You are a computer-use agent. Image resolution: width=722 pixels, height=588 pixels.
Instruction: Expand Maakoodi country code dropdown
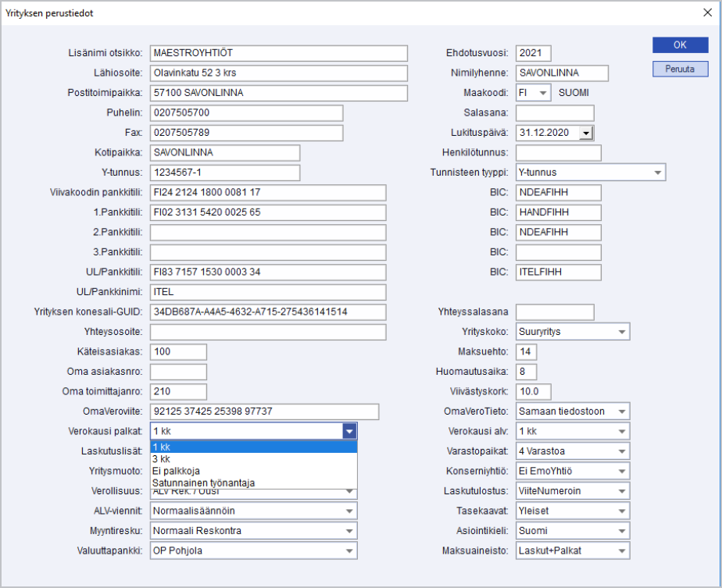coord(543,93)
